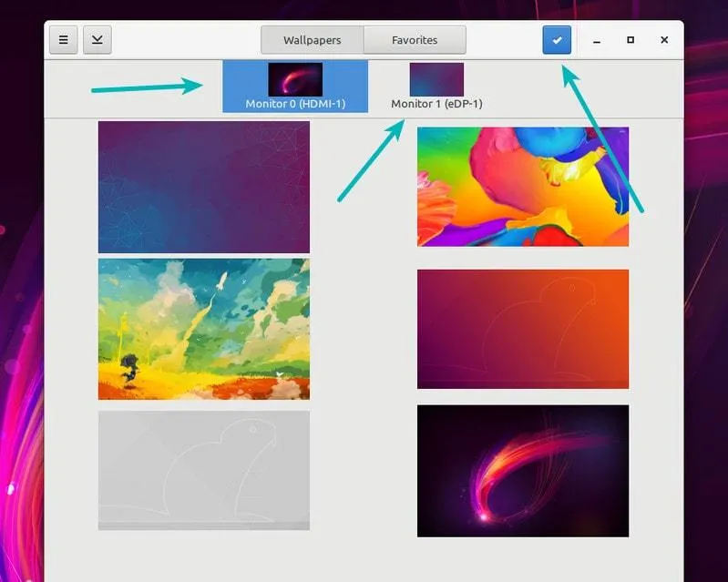
Task: Minimize the wallpaper window
Action: tap(597, 40)
